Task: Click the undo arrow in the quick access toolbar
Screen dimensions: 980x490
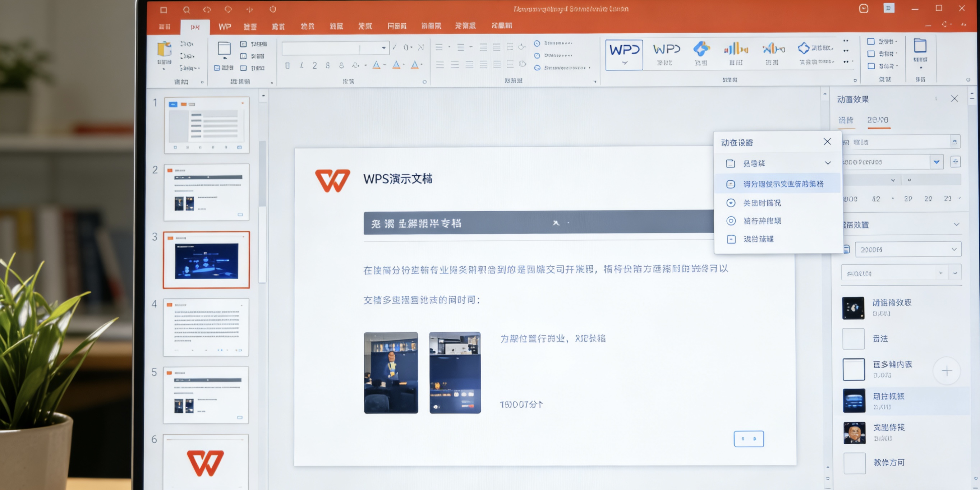Action: click(x=207, y=9)
